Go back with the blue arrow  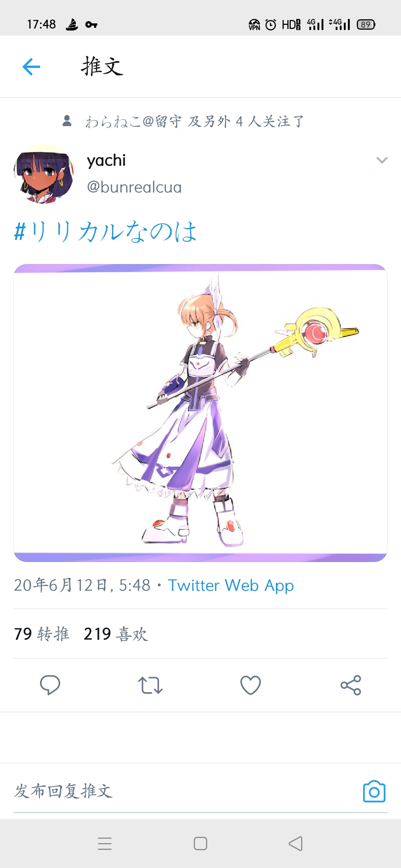[x=31, y=67]
